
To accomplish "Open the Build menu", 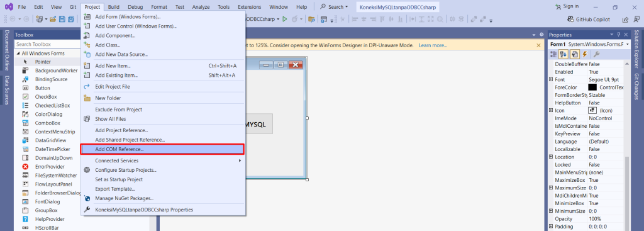I will pyautogui.click(x=114, y=7).
